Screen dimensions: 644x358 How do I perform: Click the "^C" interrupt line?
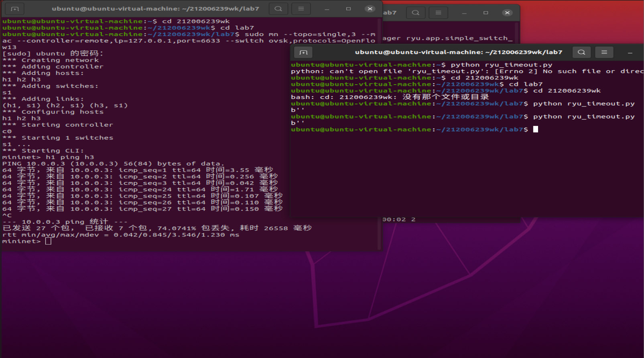(x=7, y=215)
